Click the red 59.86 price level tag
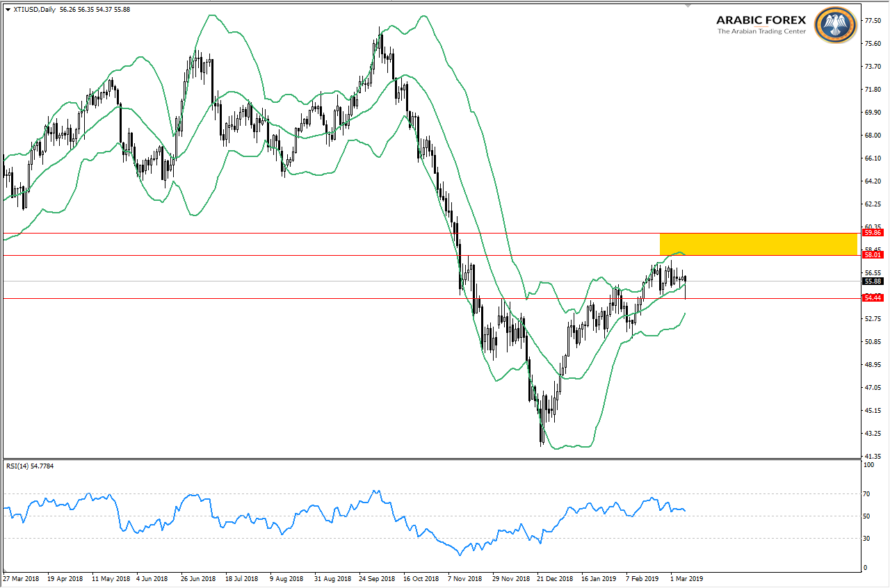The height and width of the screenshot is (588, 890). click(873, 233)
